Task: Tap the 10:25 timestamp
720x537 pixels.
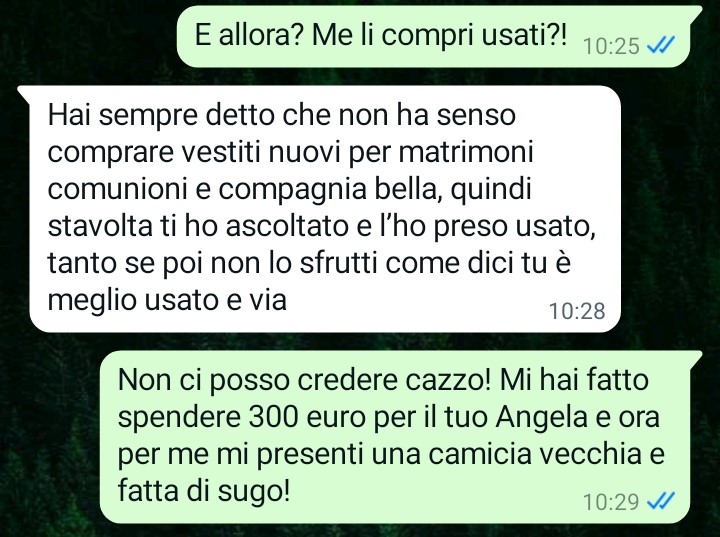Action: point(611,46)
